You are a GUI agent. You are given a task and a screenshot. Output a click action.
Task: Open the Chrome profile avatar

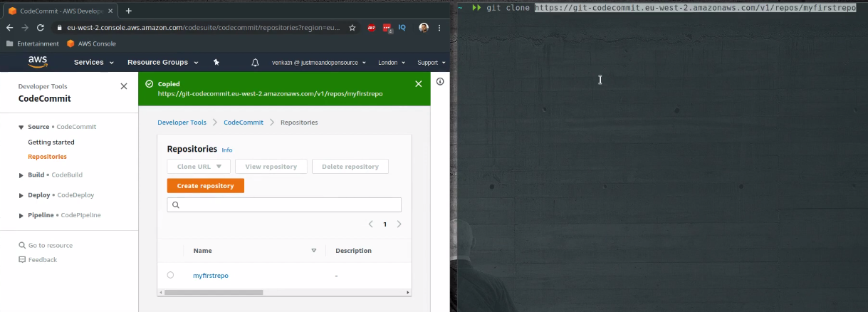tap(424, 28)
